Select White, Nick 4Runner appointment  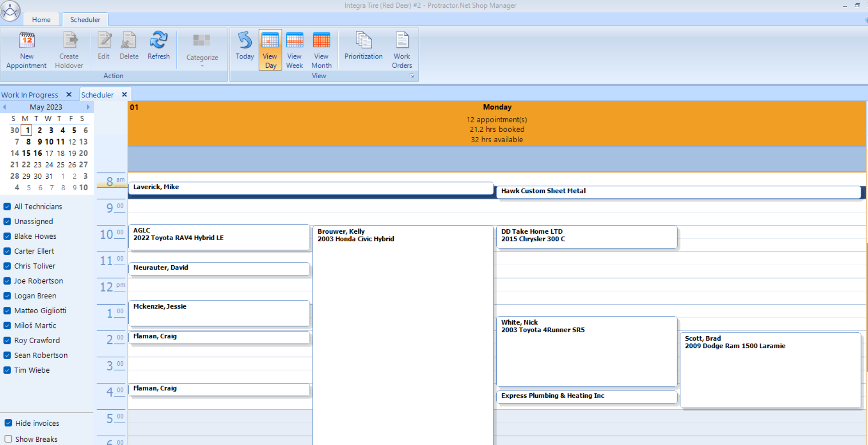point(586,351)
